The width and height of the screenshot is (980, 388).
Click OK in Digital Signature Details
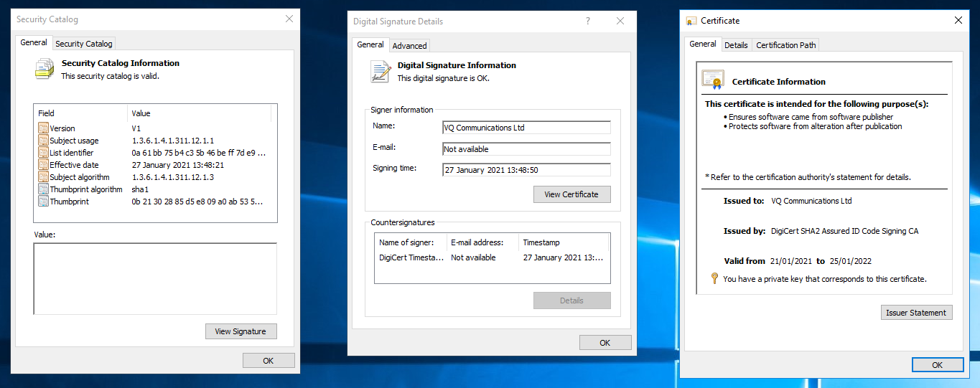coord(605,343)
